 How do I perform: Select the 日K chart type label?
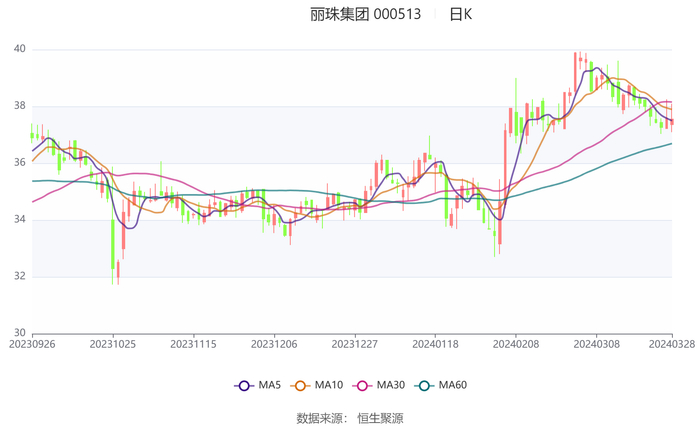click(460, 15)
